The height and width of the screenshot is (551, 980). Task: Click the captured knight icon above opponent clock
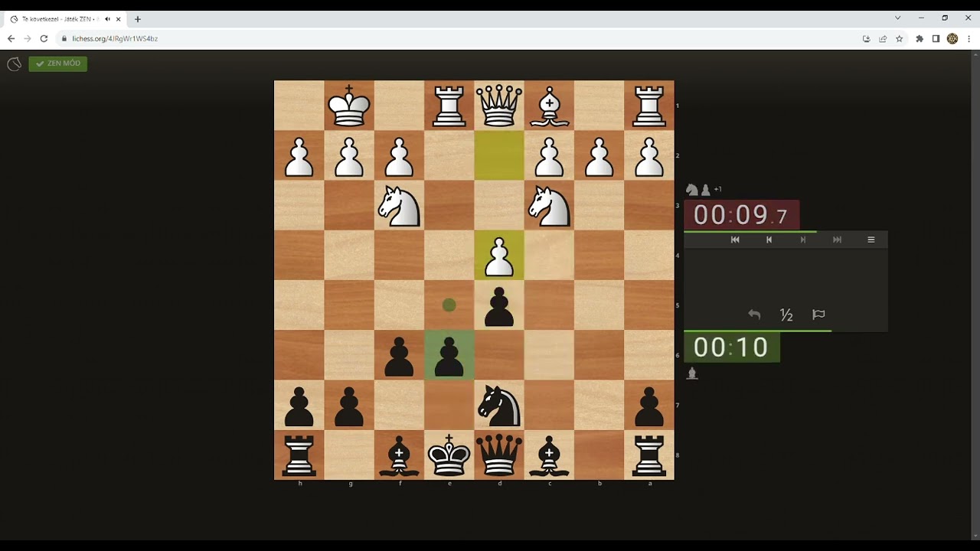(x=692, y=189)
